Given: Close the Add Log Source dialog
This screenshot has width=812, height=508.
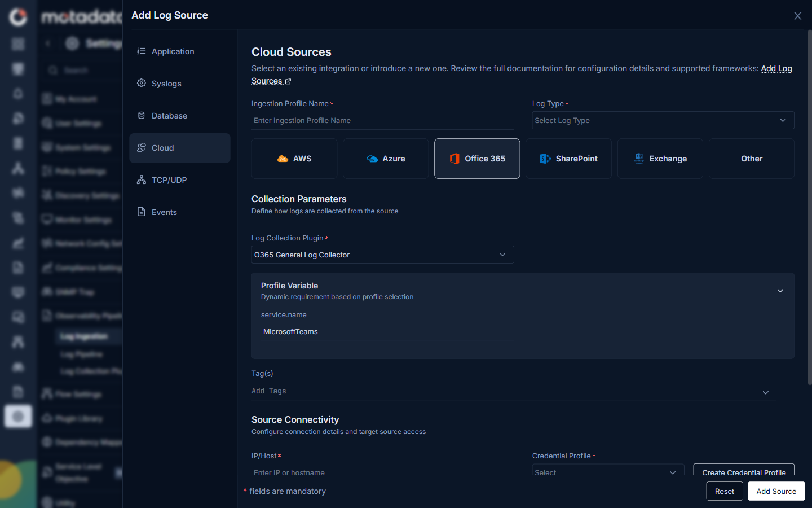Looking at the screenshot, I should [797, 16].
